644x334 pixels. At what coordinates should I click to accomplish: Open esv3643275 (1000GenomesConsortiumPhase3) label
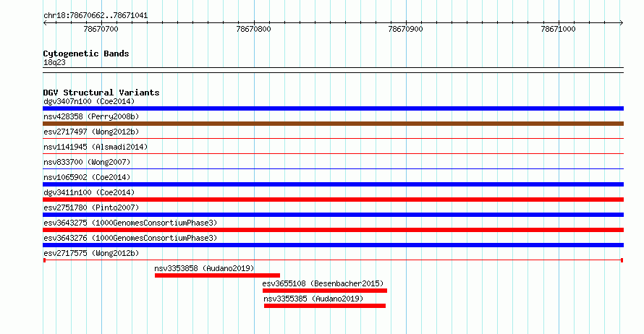point(130,223)
